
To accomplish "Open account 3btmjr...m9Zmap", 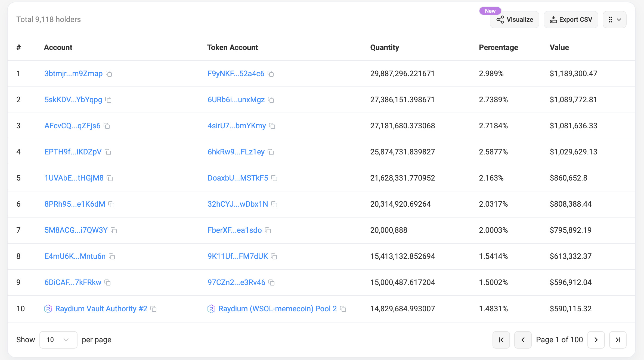I will [x=73, y=73].
